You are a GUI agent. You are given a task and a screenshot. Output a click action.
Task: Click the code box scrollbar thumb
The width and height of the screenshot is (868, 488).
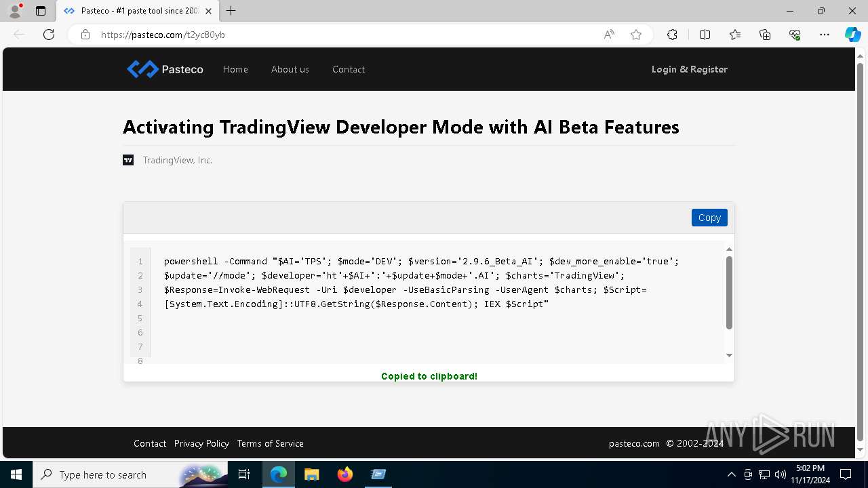click(x=729, y=293)
